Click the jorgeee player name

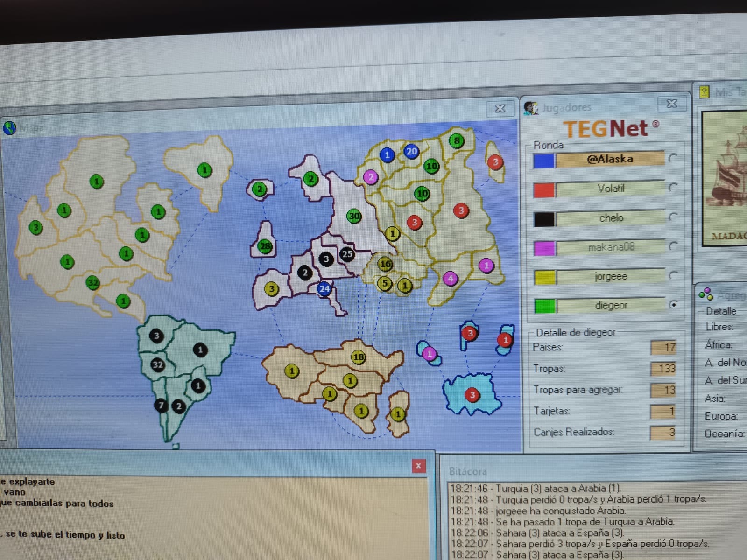611,277
